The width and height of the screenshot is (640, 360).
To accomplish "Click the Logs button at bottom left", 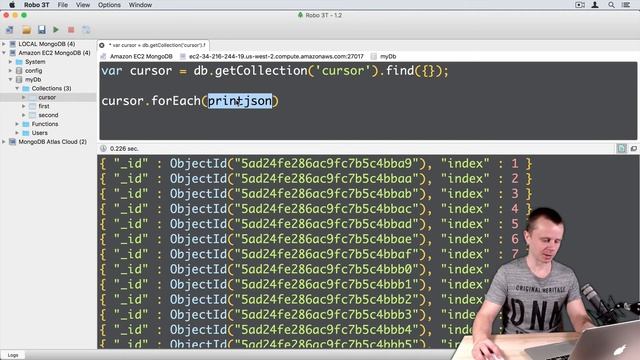I will [13, 355].
